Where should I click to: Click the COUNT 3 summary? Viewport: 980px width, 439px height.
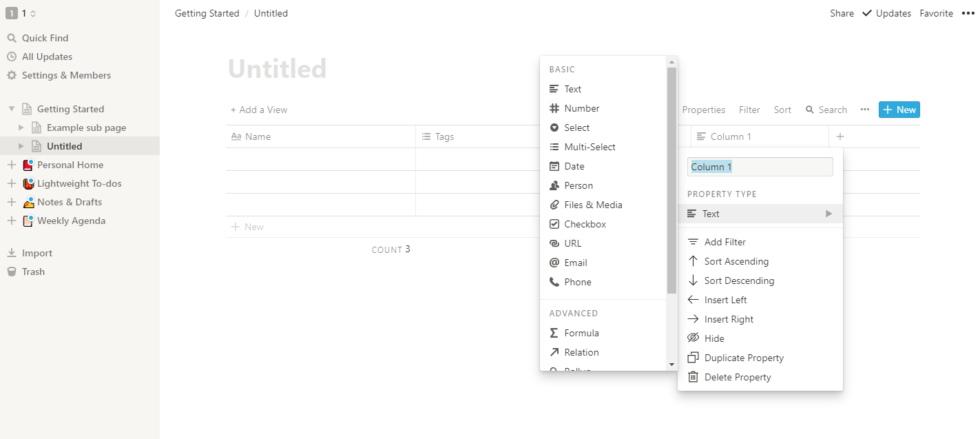[390, 249]
